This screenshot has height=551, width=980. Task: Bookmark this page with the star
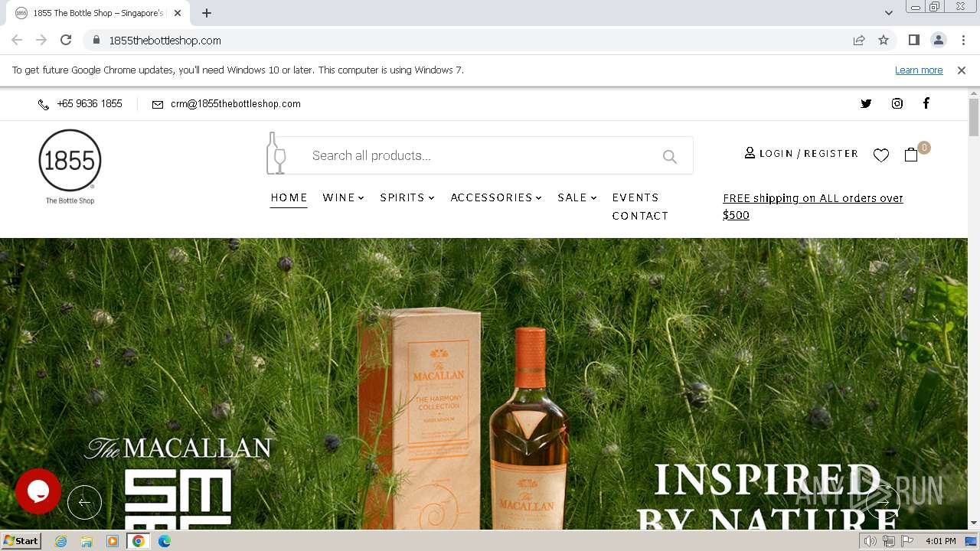884,40
